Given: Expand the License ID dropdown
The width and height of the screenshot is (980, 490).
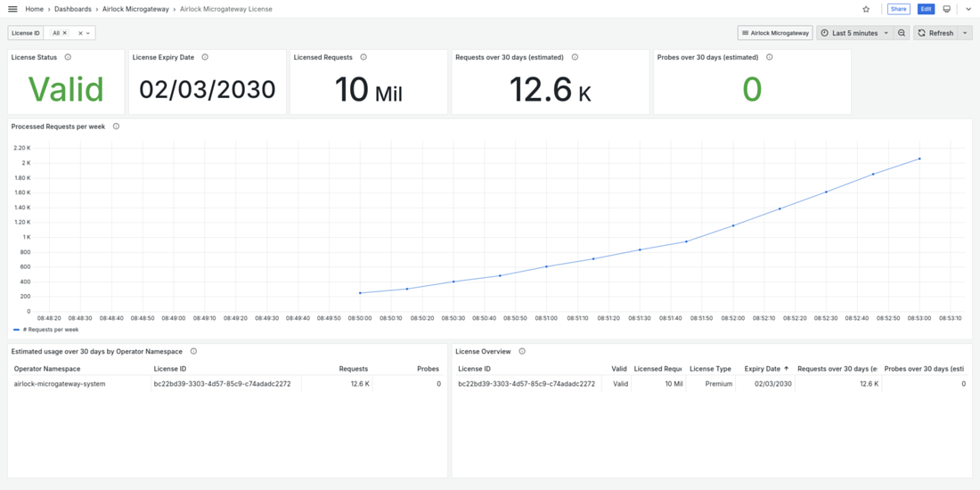Looking at the screenshot, I should (88, 33).
